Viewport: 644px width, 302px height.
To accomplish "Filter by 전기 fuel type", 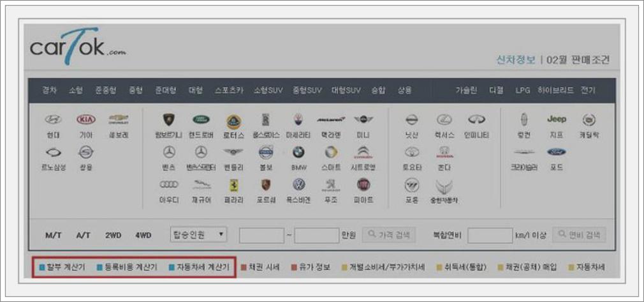I will point(588,91).
